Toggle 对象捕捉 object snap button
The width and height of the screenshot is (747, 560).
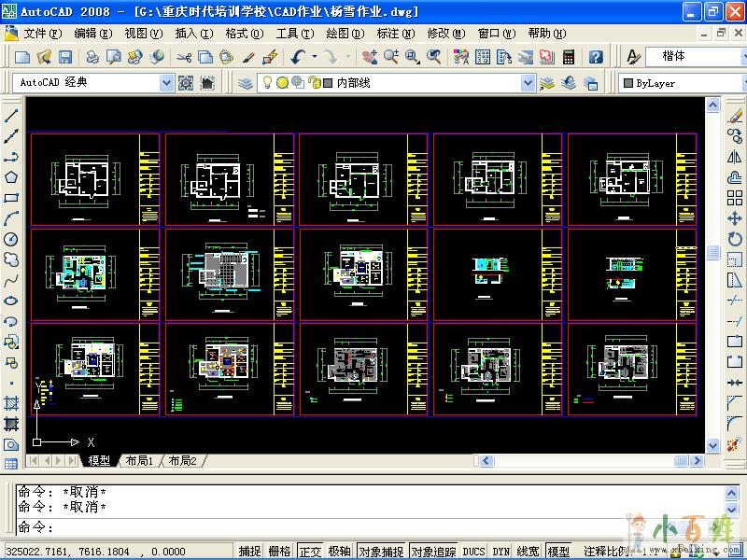381,552
